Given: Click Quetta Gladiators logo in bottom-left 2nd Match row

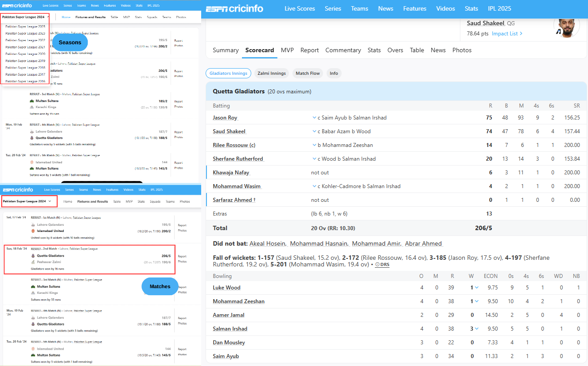Looking at the screenshot, I should (x=32, y=256).
